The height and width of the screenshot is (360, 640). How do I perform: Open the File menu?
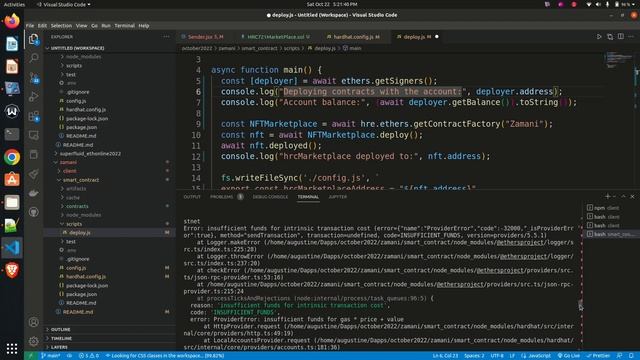click(30, 26)
